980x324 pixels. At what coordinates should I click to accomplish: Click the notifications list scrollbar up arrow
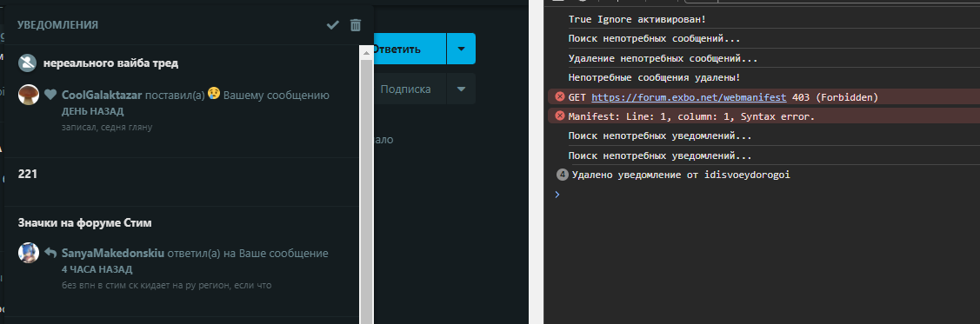point(366,54)
